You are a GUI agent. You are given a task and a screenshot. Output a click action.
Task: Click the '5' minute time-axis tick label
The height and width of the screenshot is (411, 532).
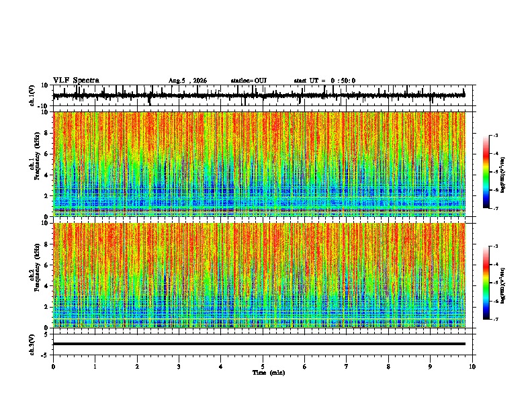pos(263,367)
